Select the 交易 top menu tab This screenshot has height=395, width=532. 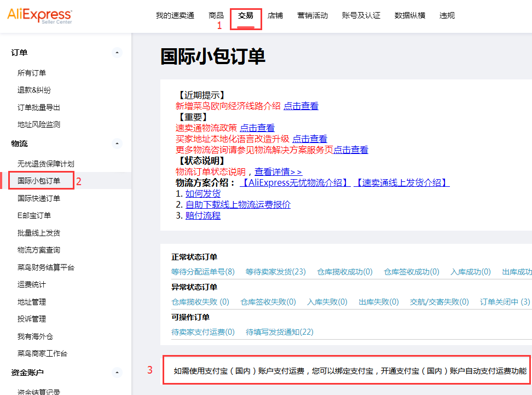click(x=246, y=15)
